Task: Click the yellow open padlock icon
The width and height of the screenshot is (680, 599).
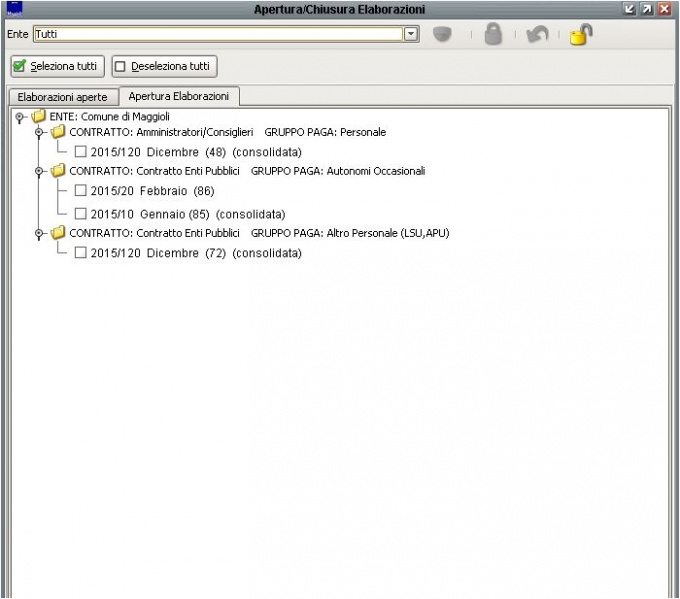Action: pyautogui.click(x=581, y=34)
